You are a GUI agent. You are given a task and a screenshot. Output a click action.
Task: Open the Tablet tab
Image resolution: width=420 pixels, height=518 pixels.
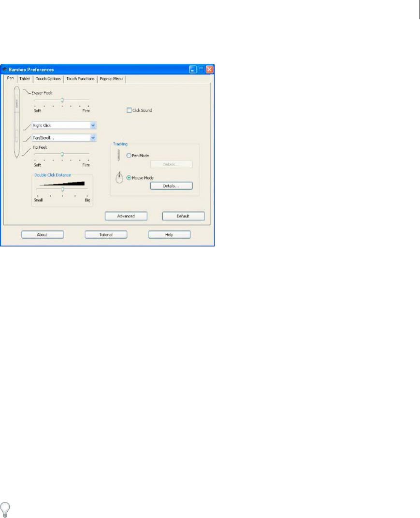coord(25,79)
